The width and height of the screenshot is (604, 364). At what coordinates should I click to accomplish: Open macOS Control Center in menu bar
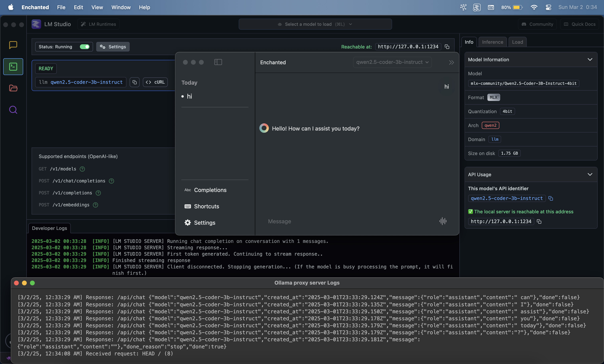(x=548, y=7)
